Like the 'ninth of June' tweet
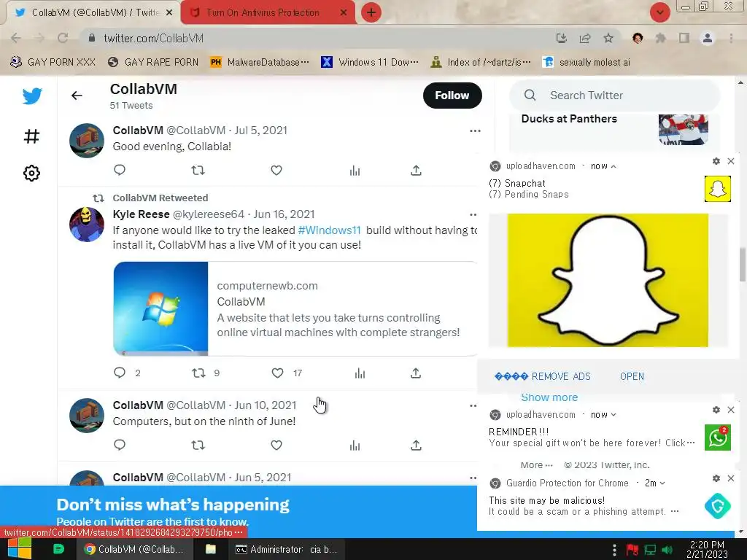Viewport: 747px width, 560px height. coord(276,445)
